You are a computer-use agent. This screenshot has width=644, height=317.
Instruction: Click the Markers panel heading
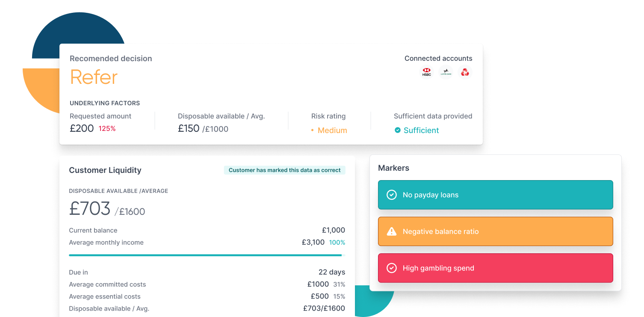(393, 168)
